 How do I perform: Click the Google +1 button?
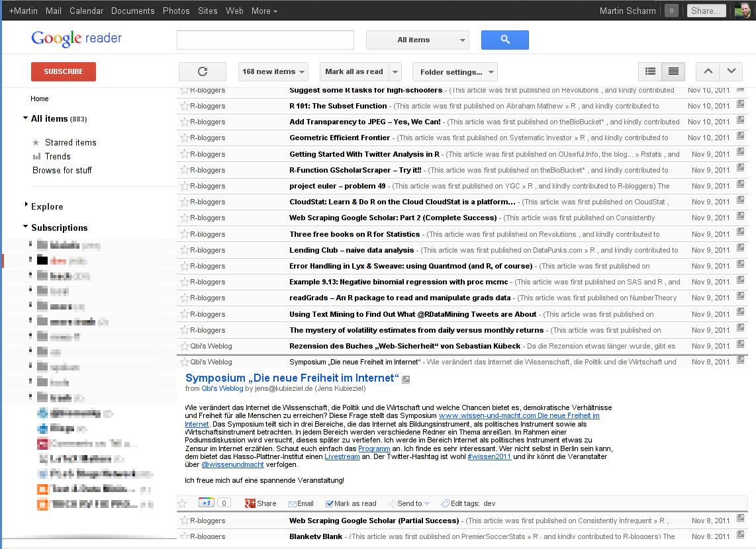point(206,503)
